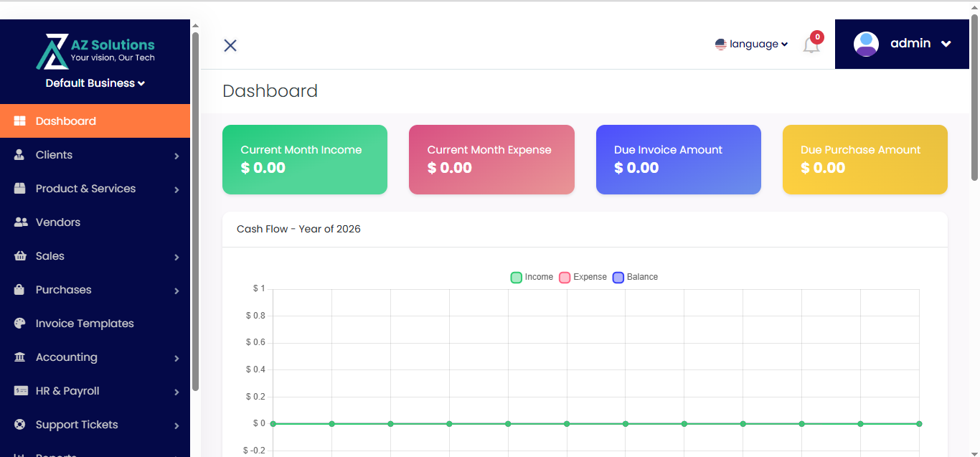Click the red notification count badge
Screen dimensions: 980x457
coord(817,37)
